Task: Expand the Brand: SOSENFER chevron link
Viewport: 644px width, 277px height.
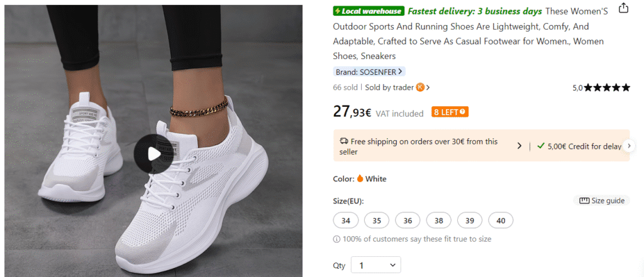Action: pos(400,72)
